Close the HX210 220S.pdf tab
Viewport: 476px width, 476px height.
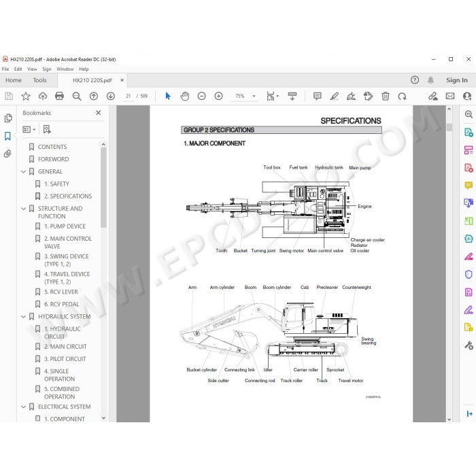coord(122,80)
